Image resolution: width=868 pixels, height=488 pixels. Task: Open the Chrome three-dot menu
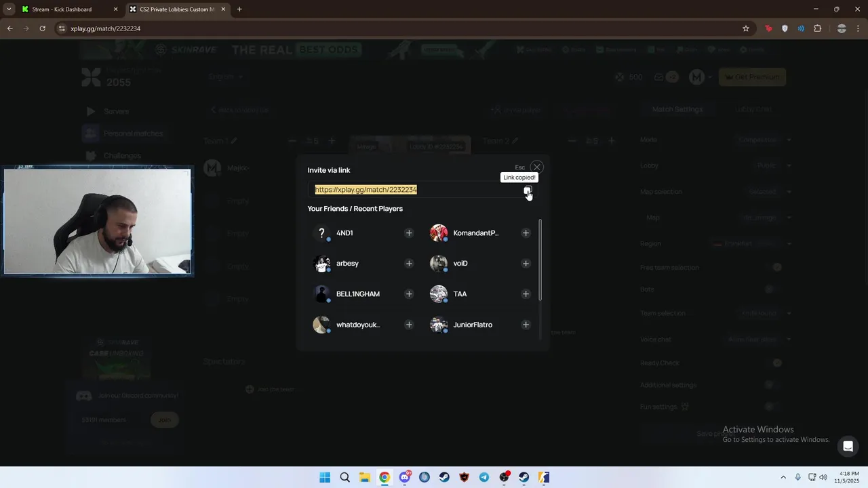click(858, 28)
